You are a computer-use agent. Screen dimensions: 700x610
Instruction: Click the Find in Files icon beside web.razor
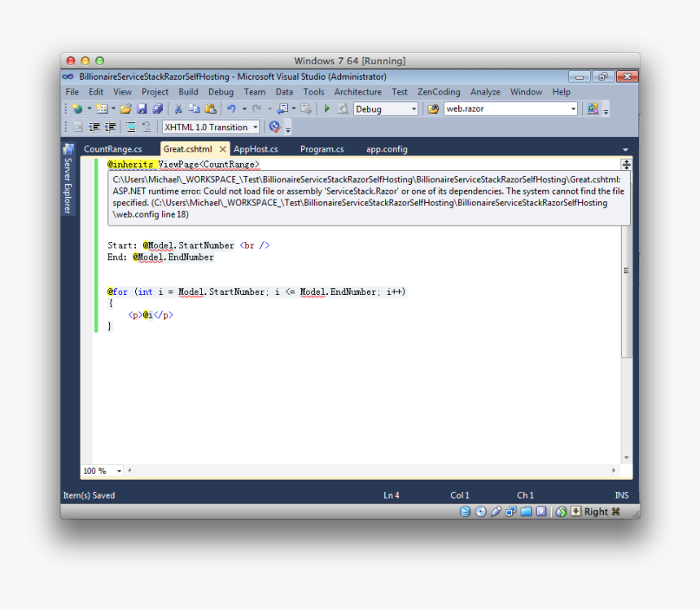pyautogui.click(x=433, y=108)
